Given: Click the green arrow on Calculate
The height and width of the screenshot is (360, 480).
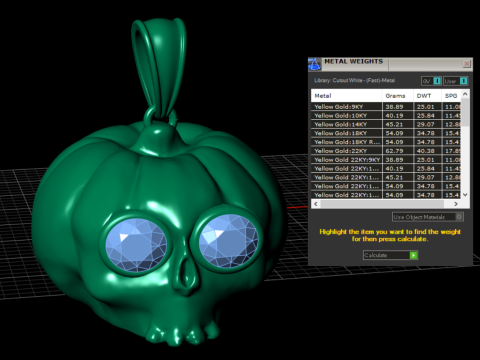Looking at the screenshot, I should click(x=414, y=255).
